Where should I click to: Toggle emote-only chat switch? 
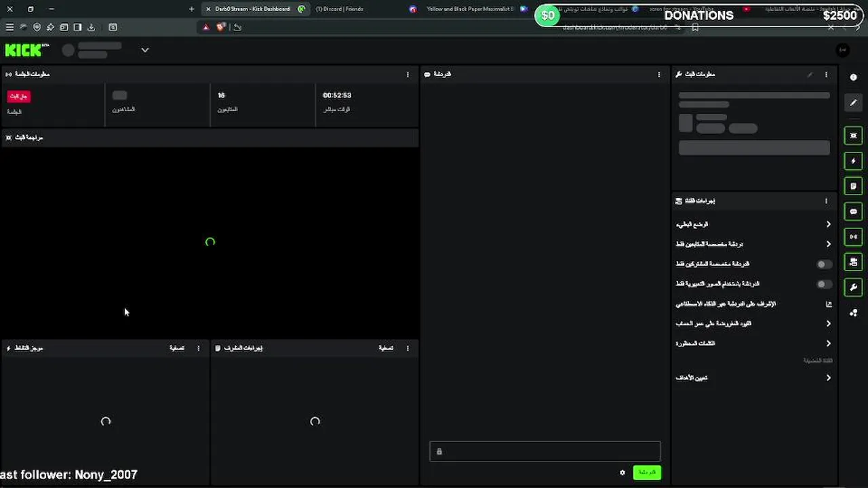click(x=823, y=284)
